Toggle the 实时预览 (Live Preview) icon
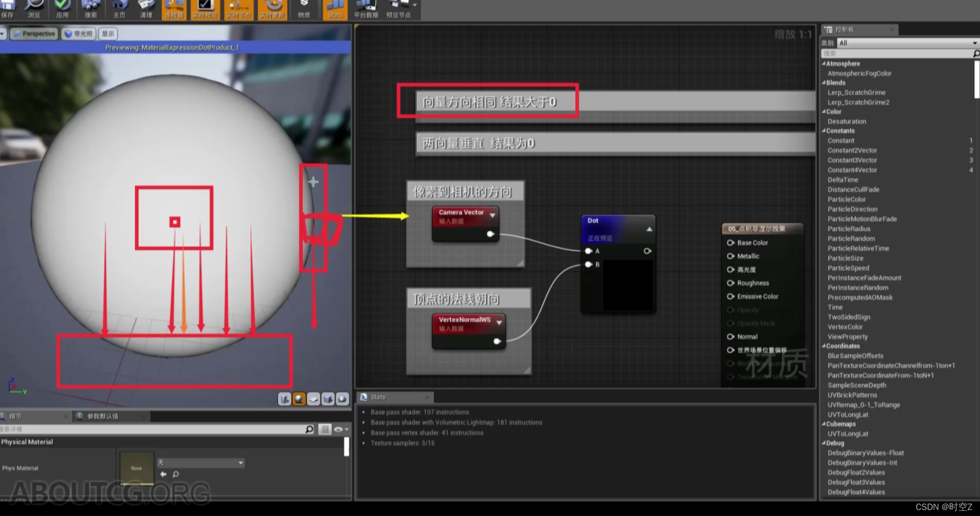The width and height of the screenshot is (980, 516). tap(204, 7)
